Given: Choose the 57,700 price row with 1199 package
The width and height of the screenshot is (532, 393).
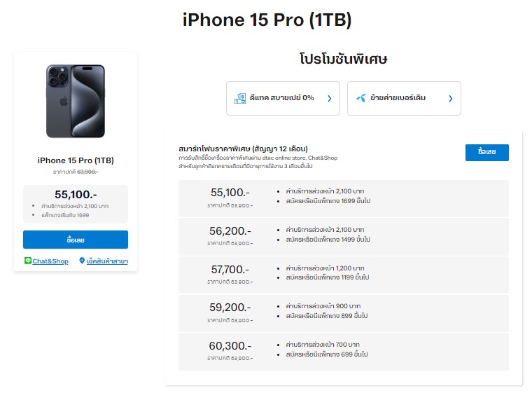Looking at the screenshot, I should [343, 275].
